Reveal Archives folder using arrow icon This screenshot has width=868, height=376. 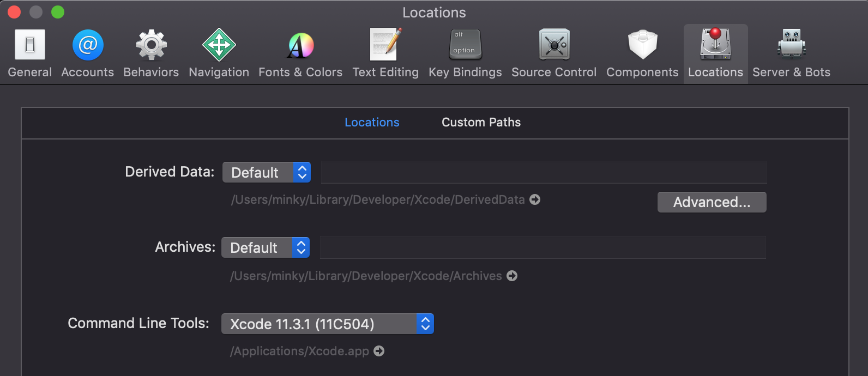point(512,276)
